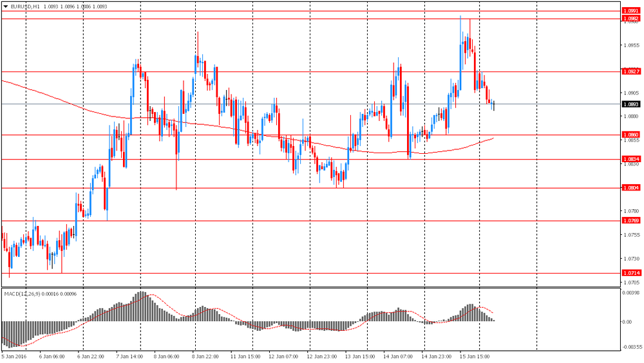Click the EURUSD,H1 chart title text
The height and width of the screenshot is (363, 644).
coord(24,6)
